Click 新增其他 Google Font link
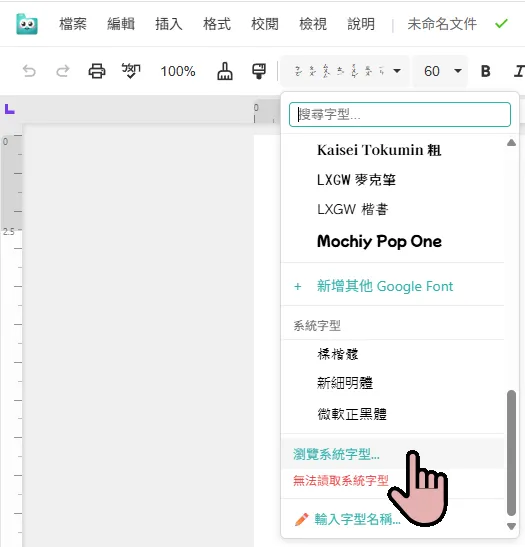525x547 pixels. coord(385,286)
